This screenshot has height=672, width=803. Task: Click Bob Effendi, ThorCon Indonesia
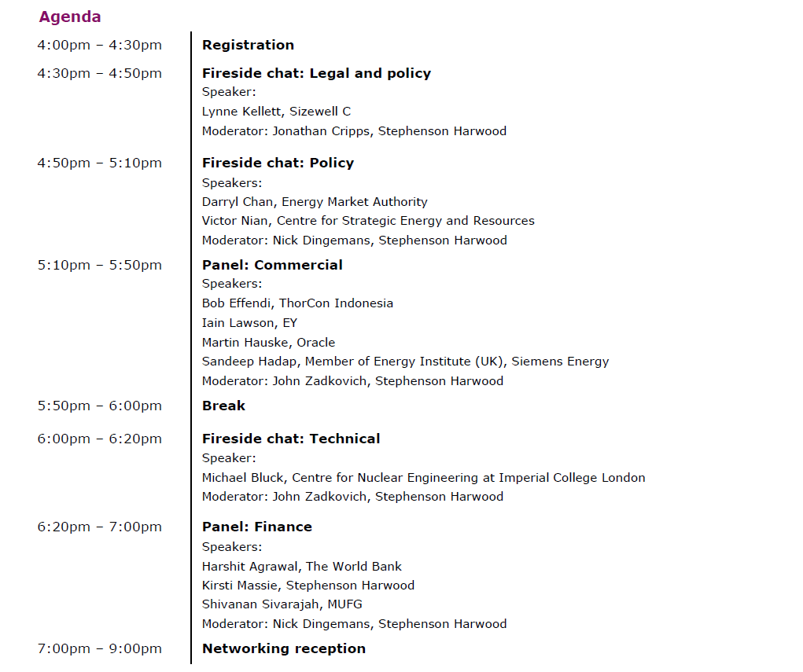tap(297, 303)
